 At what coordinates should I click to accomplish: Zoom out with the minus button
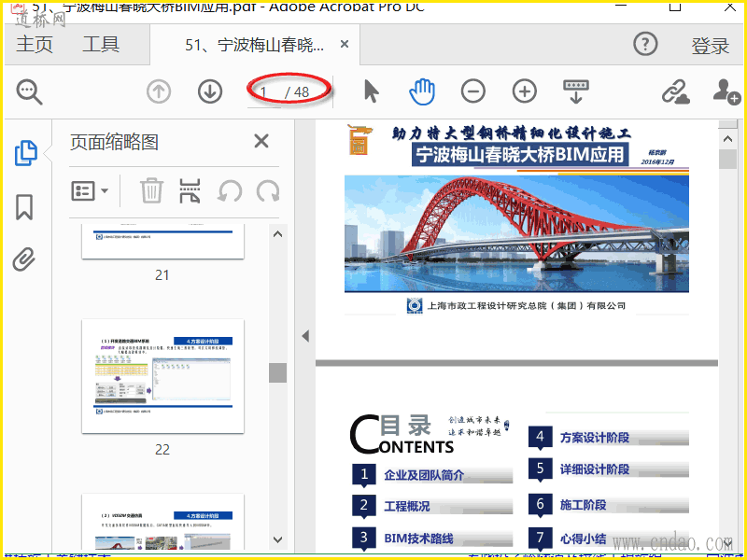tap(473, 91)
